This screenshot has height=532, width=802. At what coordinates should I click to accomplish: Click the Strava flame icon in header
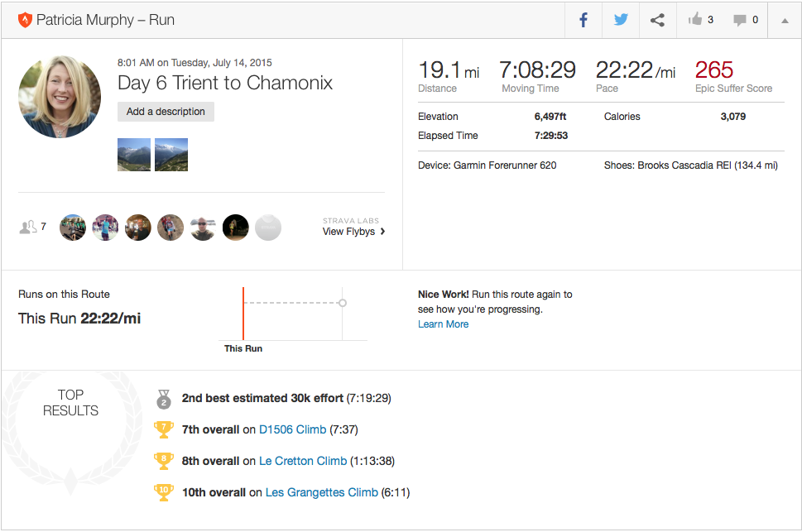[x=24, y=20]
